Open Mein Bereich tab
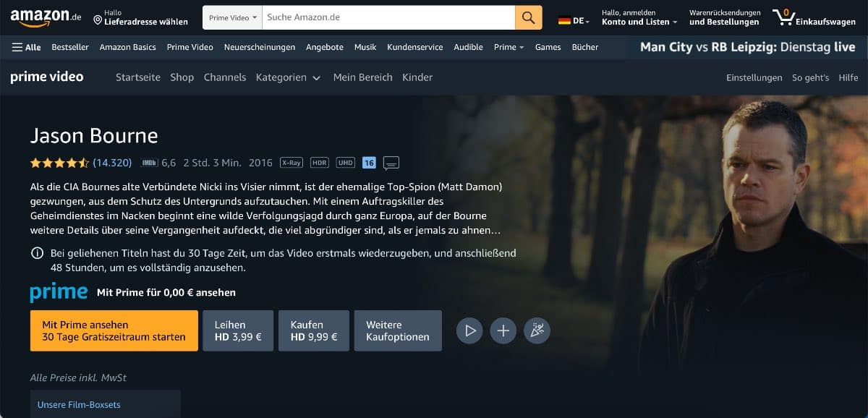 (363, 77)
